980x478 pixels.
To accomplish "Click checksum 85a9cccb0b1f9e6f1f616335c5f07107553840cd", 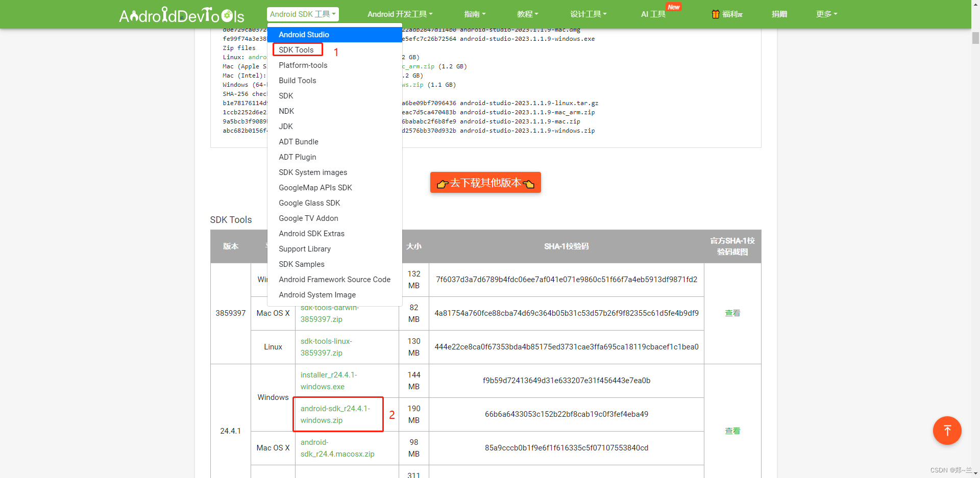I will coord(567,448).
